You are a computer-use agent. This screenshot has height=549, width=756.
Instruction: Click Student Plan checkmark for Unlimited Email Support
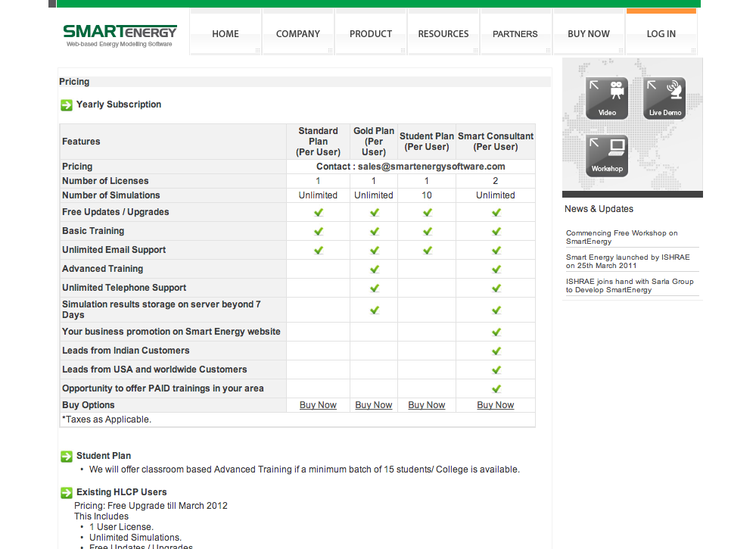(427, 251)
